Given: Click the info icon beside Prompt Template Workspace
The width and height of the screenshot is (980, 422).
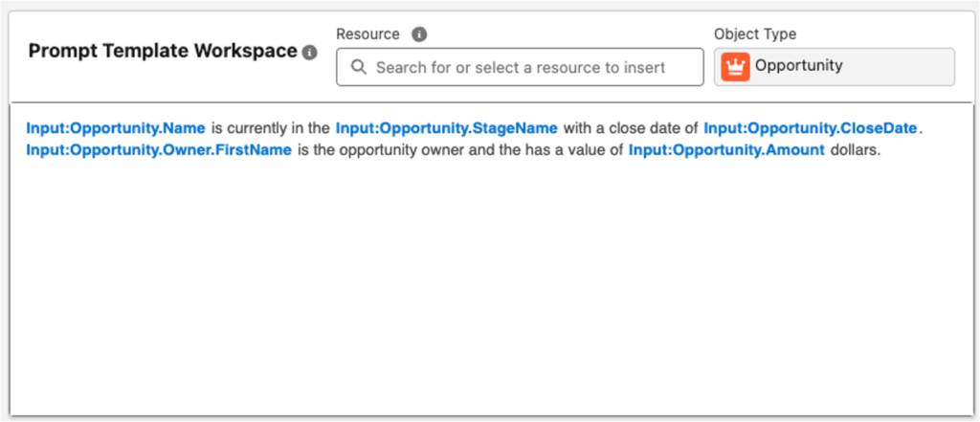Looking at the screenshot, I should pos(309,53).
